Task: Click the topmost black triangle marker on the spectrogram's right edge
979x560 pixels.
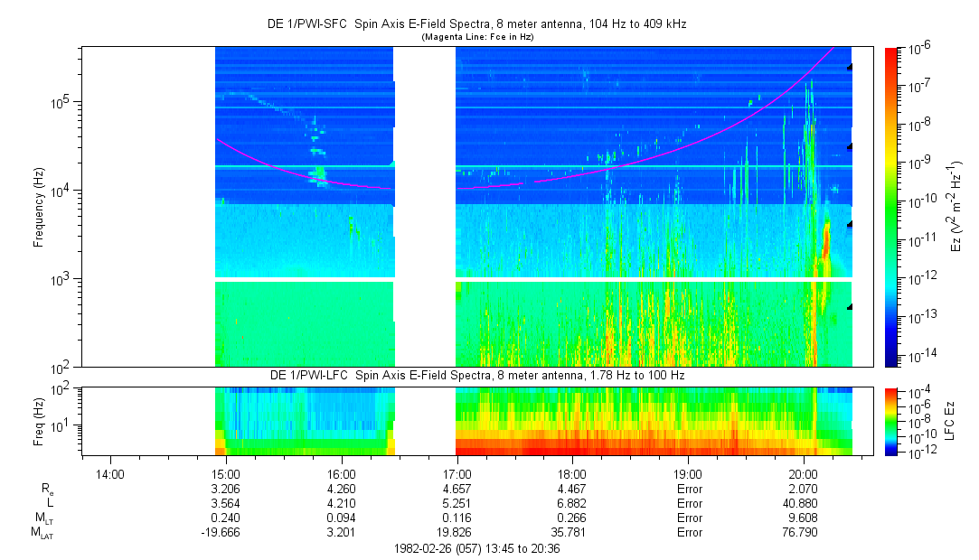Action: tap(849, 67)
